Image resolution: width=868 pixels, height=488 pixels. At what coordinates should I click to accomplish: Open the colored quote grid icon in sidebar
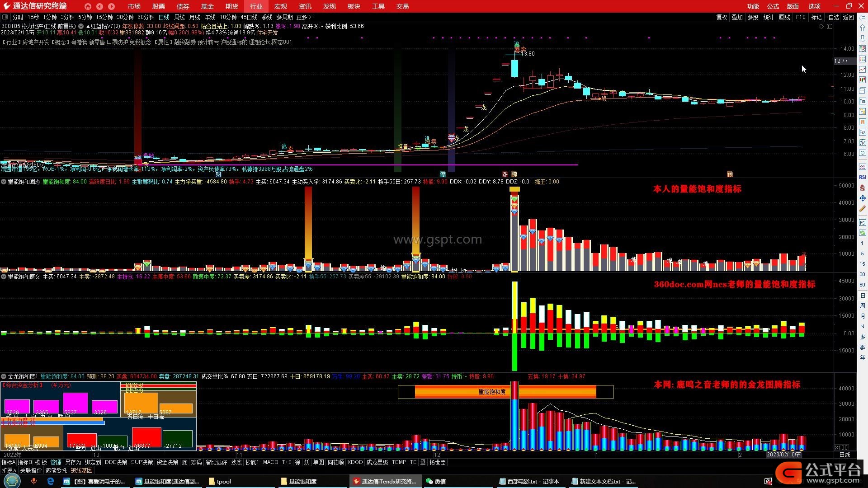point(863,59)
